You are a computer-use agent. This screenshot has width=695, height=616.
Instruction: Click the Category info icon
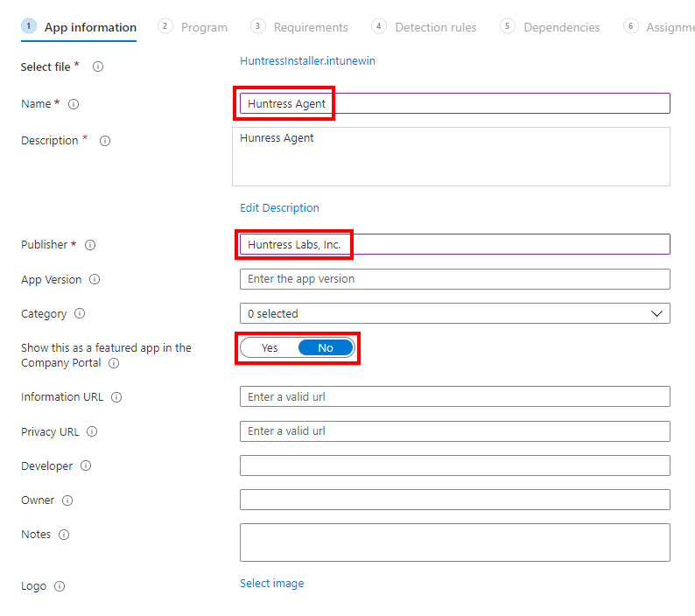(80, 313)
